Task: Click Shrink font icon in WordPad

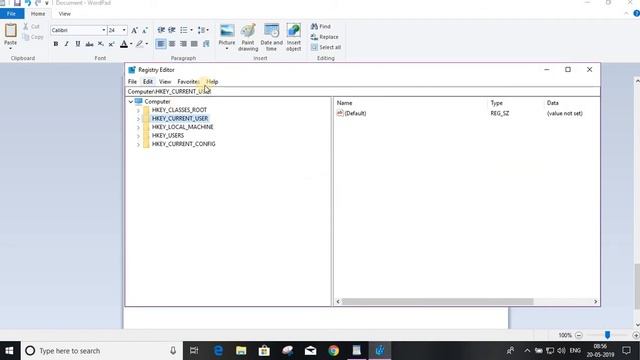Action: coord(145,30)
